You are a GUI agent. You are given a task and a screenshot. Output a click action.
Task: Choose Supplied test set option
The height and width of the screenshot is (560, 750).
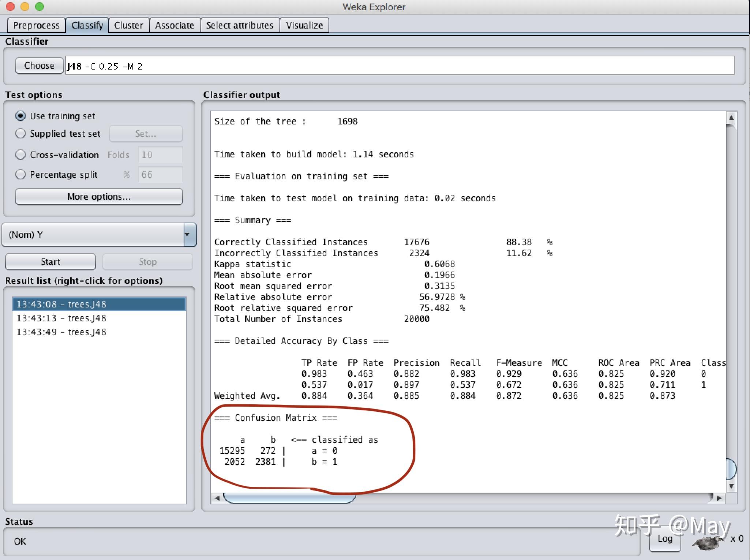pos(21,134)
